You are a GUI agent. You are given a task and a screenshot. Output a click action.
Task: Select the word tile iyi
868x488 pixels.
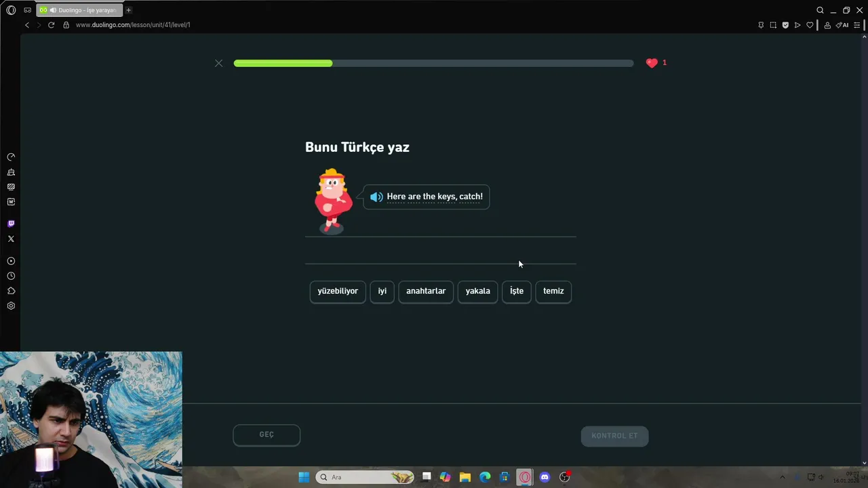pos(382,291)
